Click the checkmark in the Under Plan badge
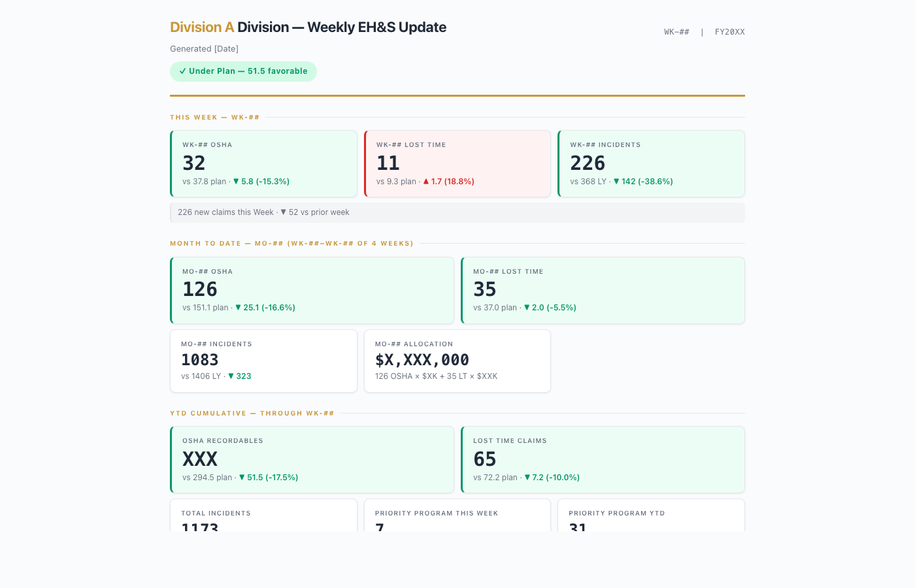 (182, 71)
